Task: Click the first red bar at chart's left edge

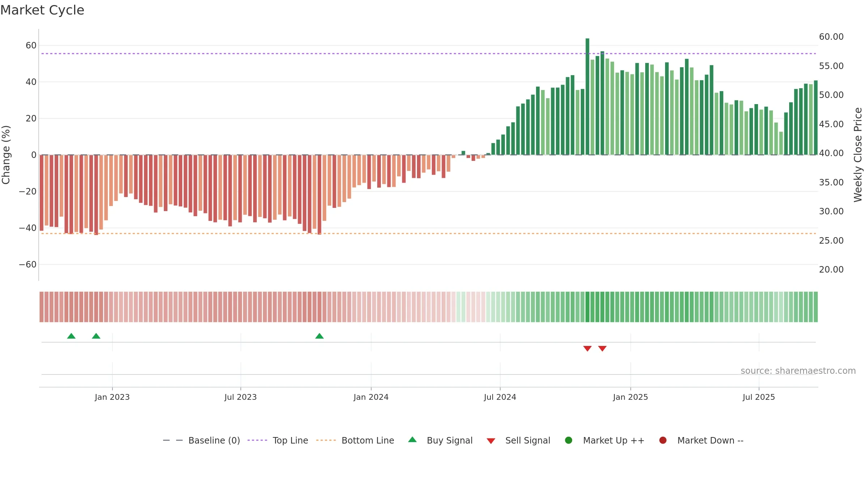Action: point(42,193)
